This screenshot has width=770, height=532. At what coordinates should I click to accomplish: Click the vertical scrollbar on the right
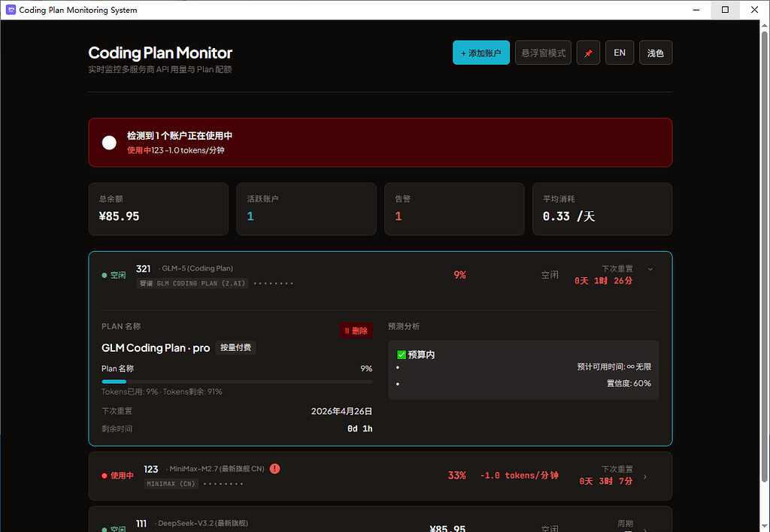point(765,255)
